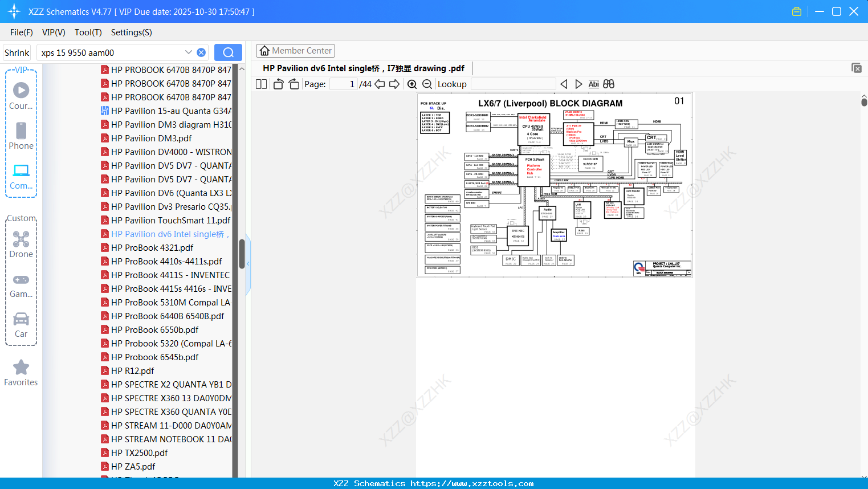Screen dimensions: 868x489
Task: Open the Settings(S) menu
Action: point(132,32)
